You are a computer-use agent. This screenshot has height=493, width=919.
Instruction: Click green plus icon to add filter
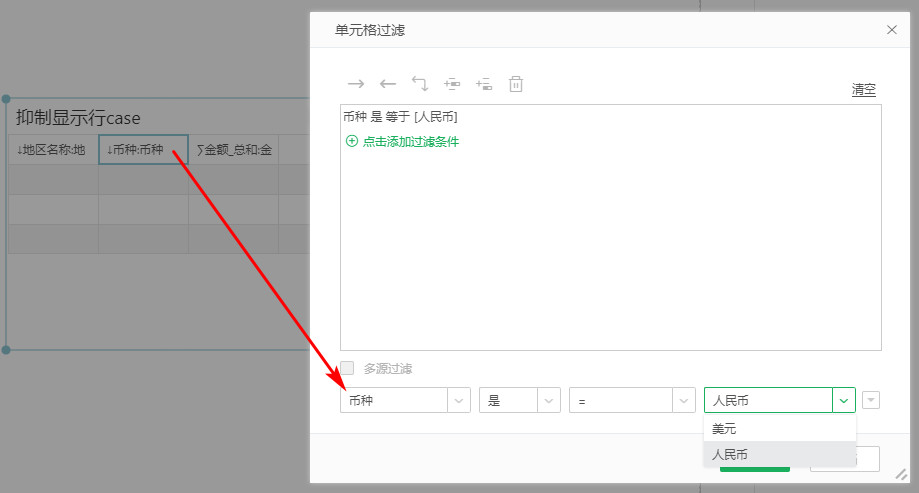(351, 141)
